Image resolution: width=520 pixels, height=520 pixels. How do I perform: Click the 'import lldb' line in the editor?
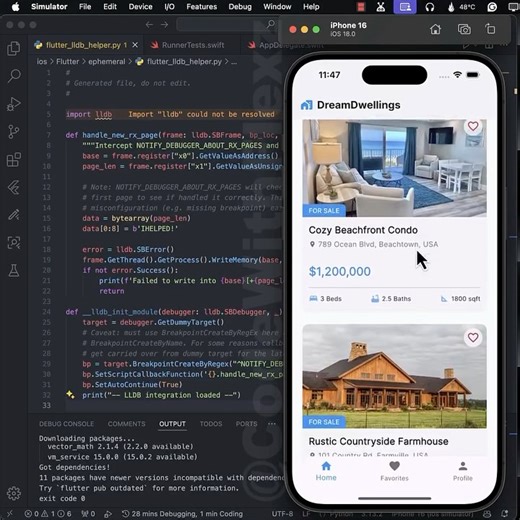[89, 114]
